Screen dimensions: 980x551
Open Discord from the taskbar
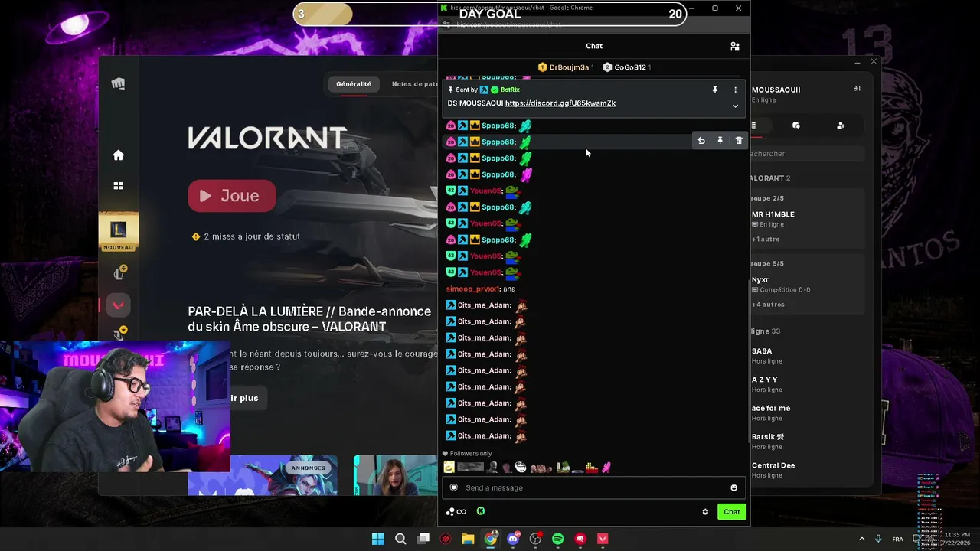513,539
